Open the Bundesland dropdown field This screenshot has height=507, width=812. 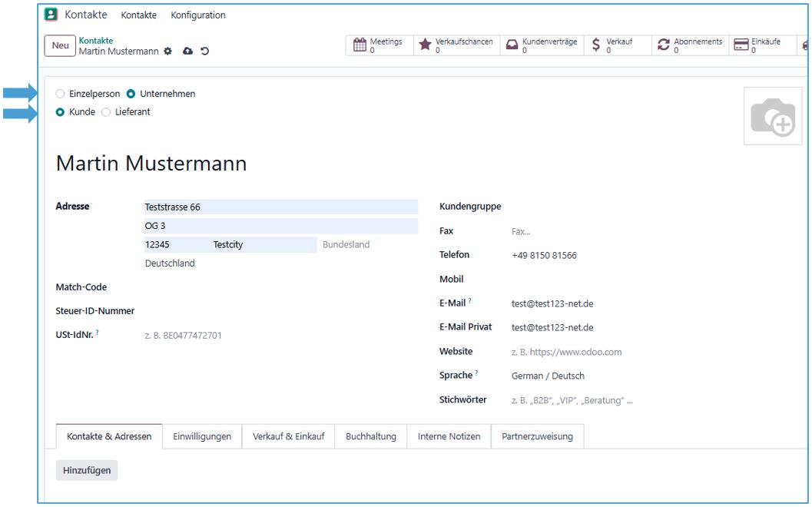pos(366,244)
